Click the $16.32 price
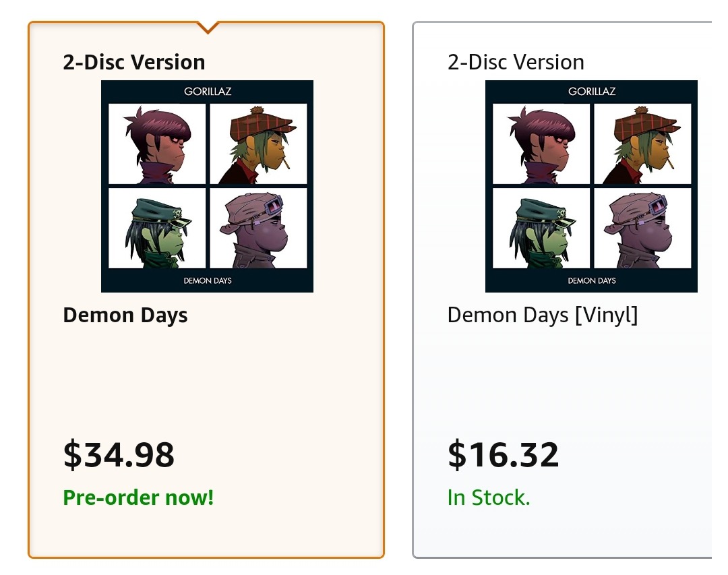This screenshot has width=728, height=575. (503, 454)
